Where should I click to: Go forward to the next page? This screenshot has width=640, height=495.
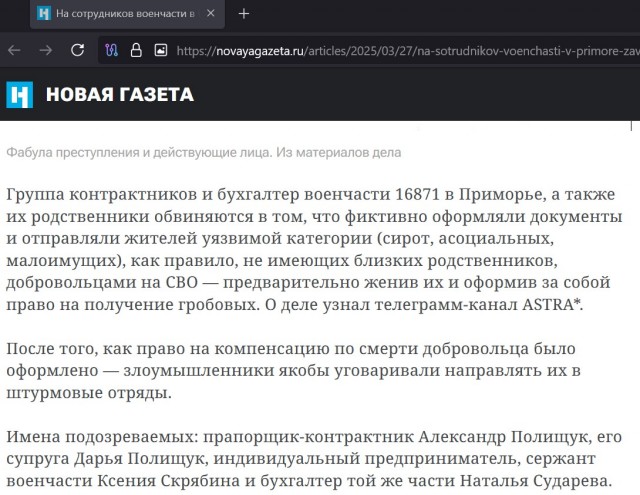[46, 50]
